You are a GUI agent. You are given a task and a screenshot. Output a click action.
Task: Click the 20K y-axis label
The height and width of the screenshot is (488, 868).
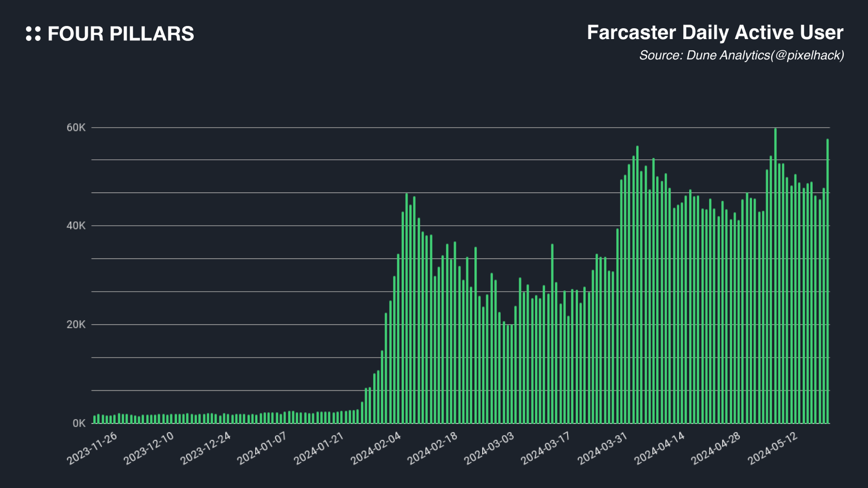76,324
